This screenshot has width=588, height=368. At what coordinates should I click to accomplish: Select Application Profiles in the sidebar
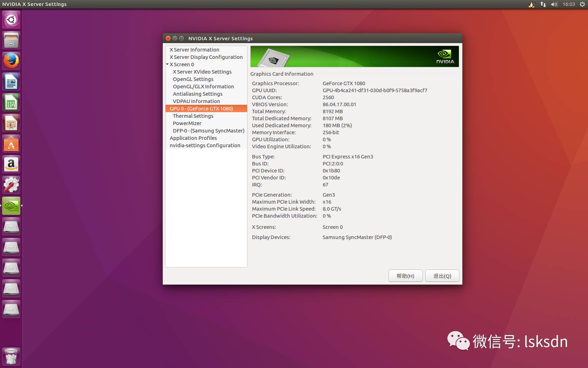[x=193, y=138]
